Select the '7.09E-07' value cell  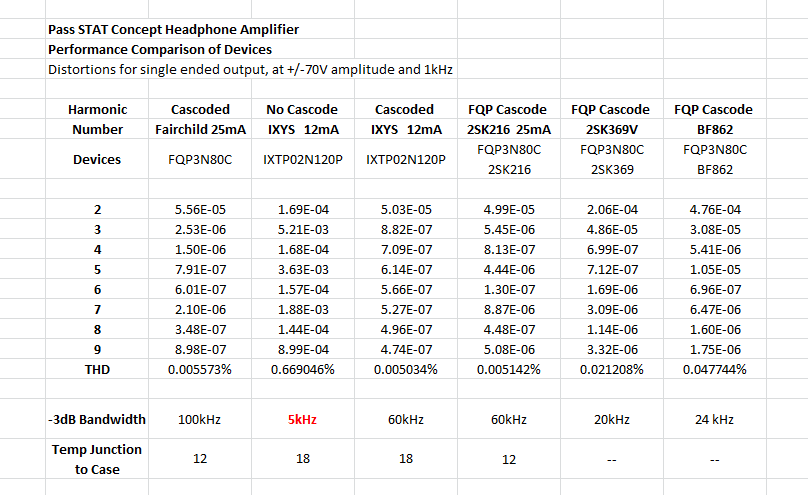(406, 250)
